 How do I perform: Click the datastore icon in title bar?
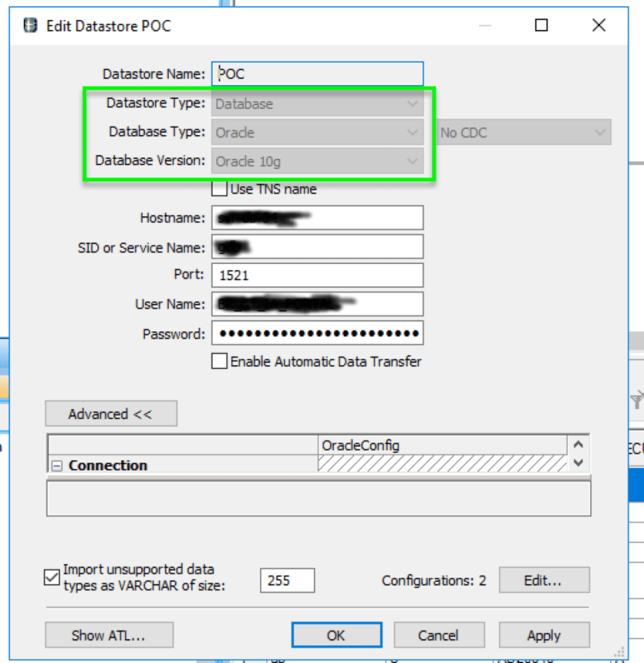click(x=31, y=25)
